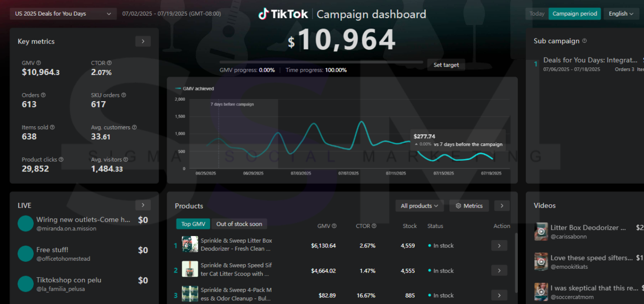The width and height of the screenshot is (644, 304).
Task: Click the 885 stock value
Action: [410, 295]
